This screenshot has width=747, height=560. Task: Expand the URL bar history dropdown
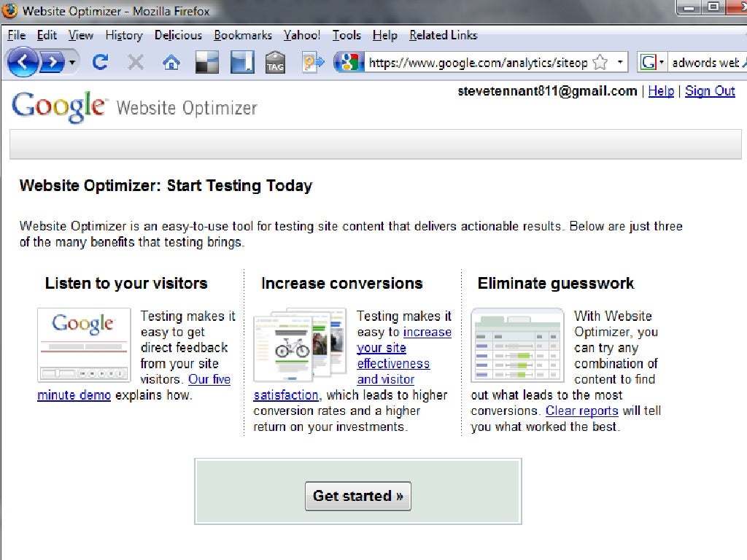[x=620, y=62]
